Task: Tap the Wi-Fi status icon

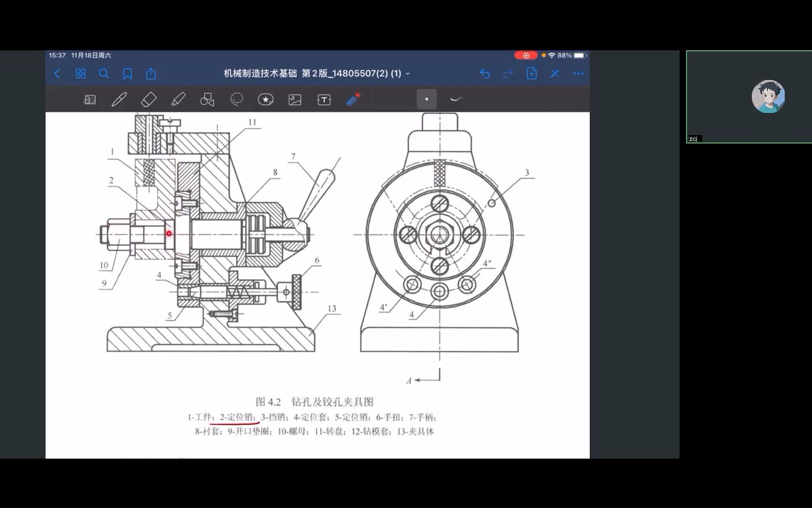Action: 552,56
